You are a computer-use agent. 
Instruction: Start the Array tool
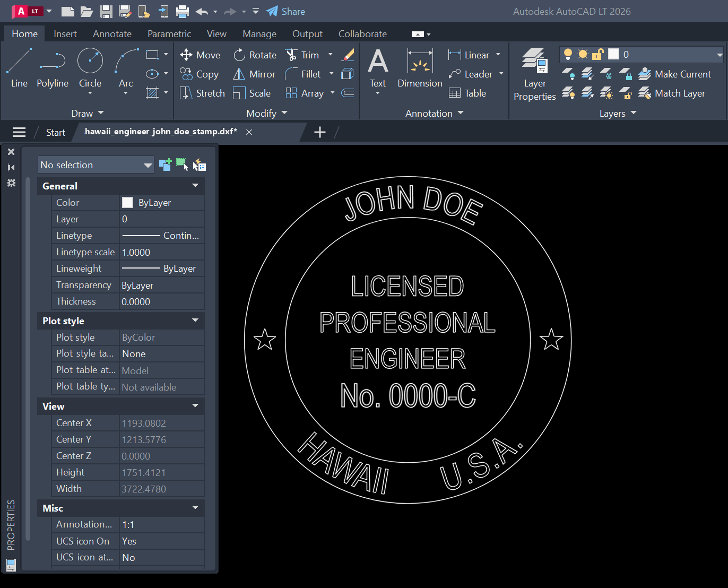tap(305, 93)
